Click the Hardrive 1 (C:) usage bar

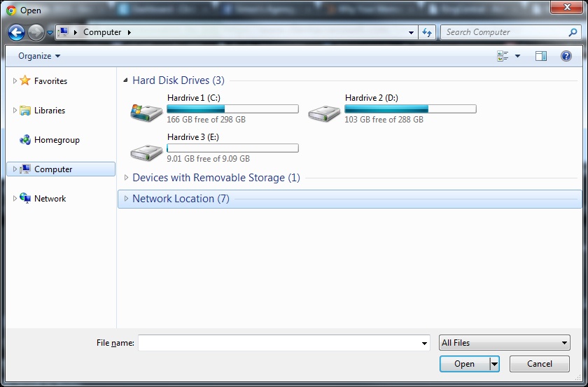click(x=232, y=109)
